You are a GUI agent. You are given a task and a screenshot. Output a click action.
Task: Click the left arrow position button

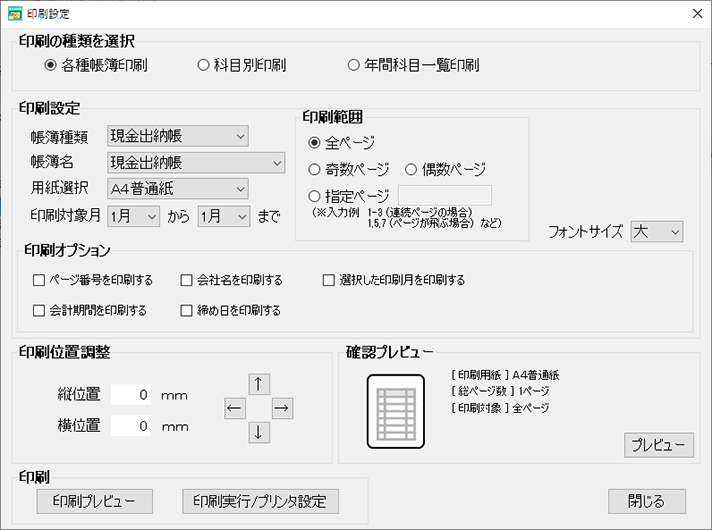tap(235, 408)
